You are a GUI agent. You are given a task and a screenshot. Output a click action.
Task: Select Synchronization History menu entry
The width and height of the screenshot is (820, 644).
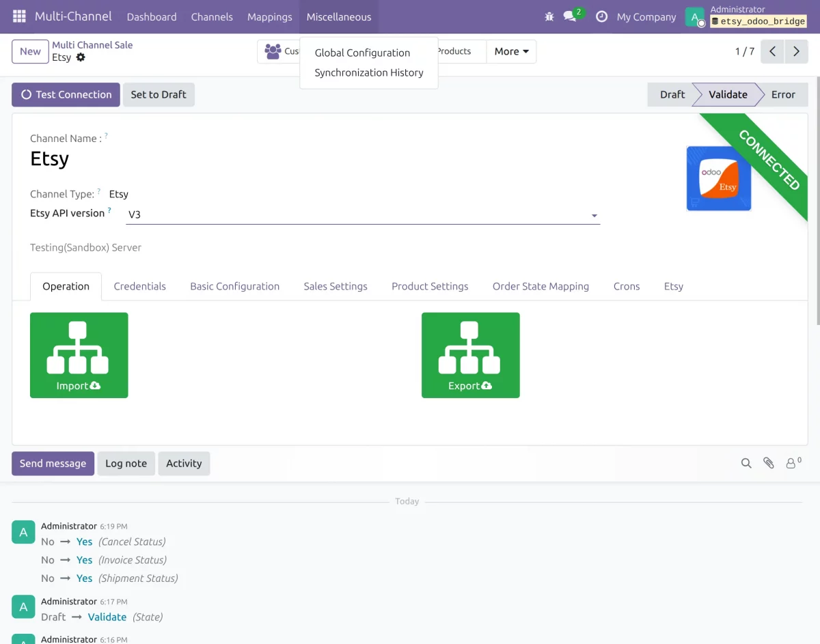point(369,72)
